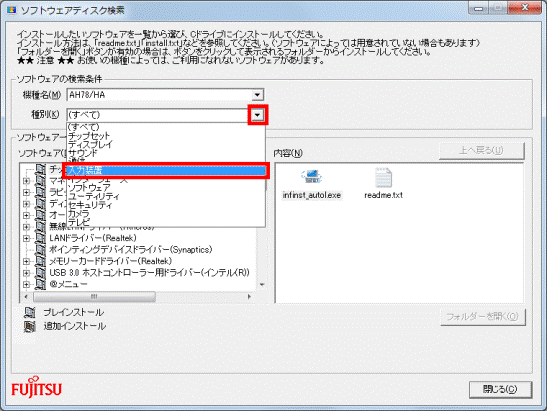This screenshot has width=547, height=411.
Task: Click USB 3.0 host controller driver icon
Action: click(x=40, y=273)
